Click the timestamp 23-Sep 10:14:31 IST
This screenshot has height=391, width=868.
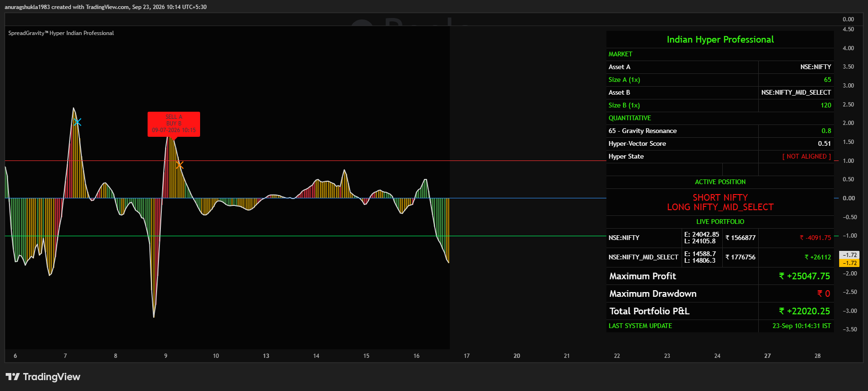pyautogui.click(x=801, y=326)
